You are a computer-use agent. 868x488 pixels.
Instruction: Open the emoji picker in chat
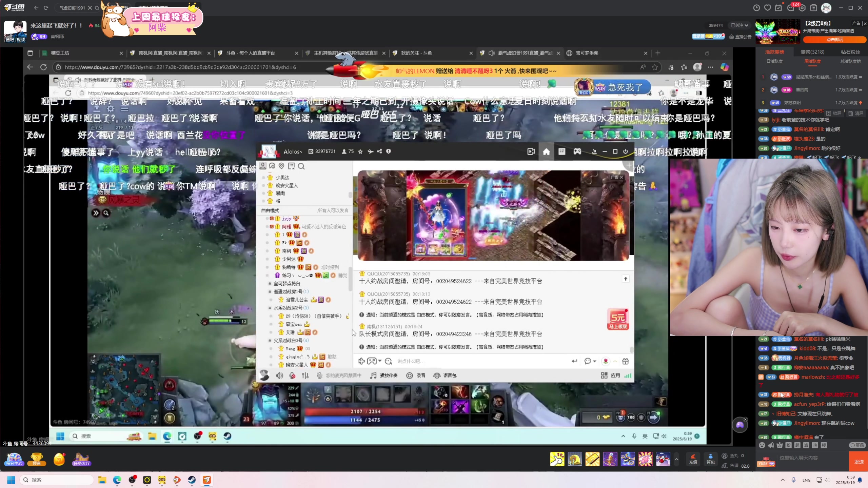[762, 445]
